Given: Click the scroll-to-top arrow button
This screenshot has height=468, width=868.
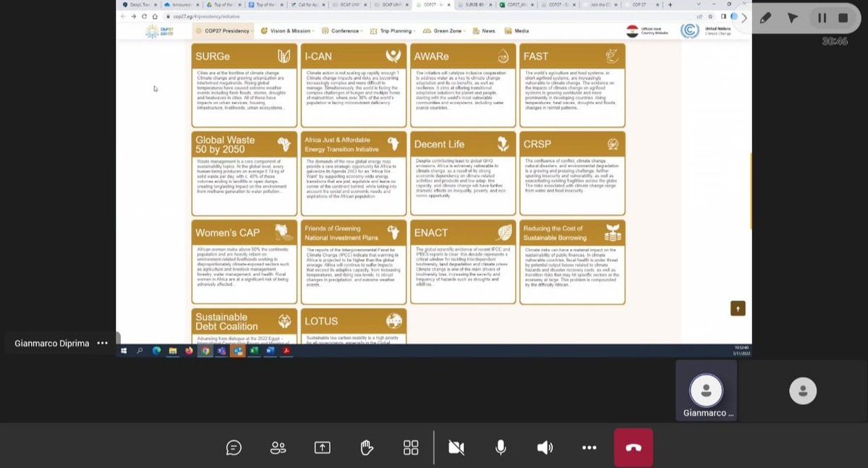Looking at the screenshot, I should point(738,308).
